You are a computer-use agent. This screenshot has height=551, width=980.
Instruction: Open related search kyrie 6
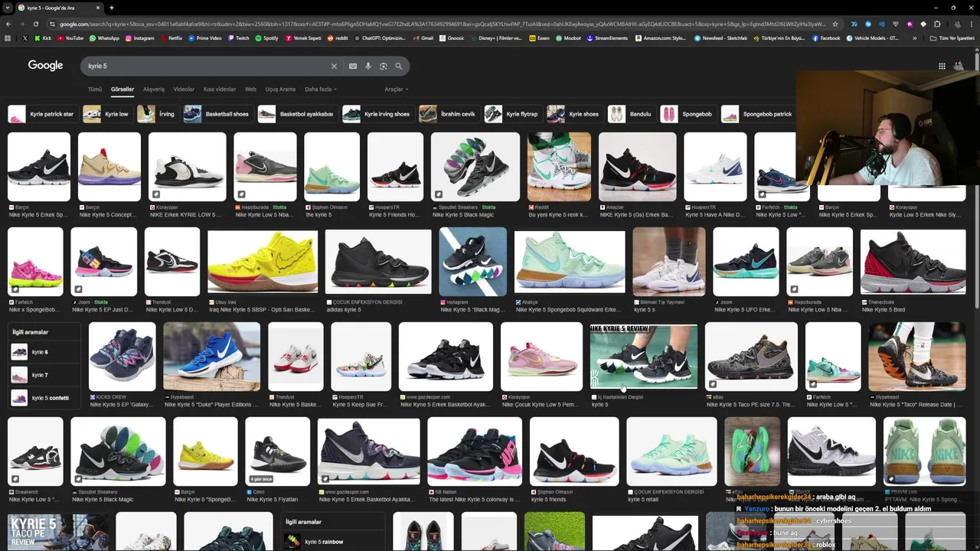44,352
